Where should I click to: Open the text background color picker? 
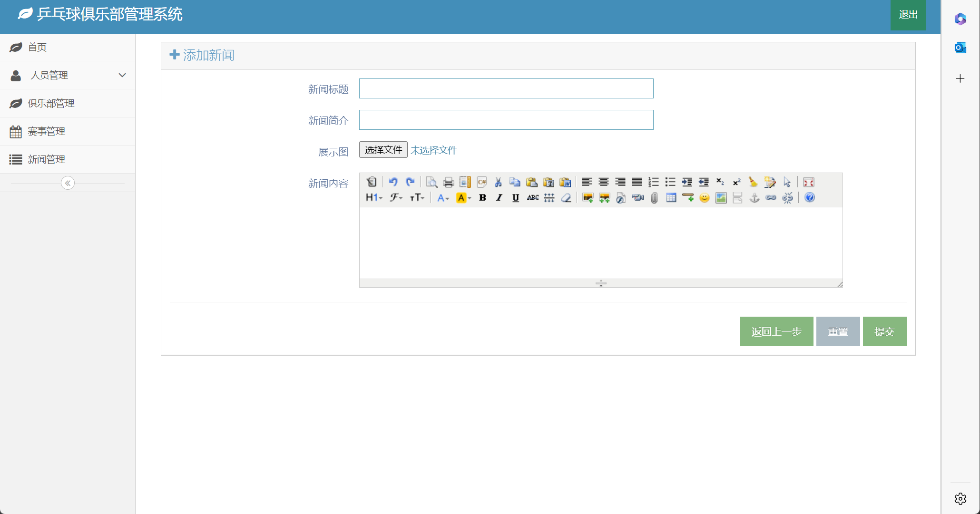pyautogui.click(x=463, y=198)
